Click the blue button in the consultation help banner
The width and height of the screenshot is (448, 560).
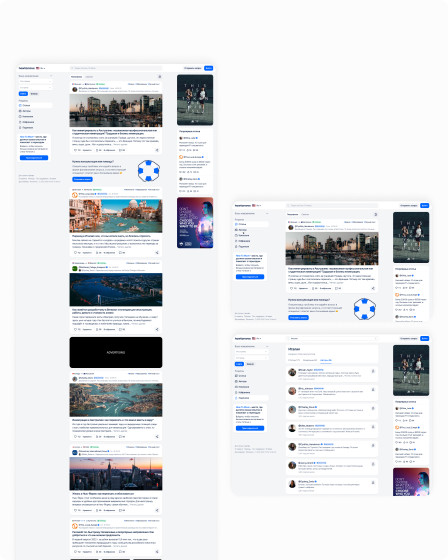(83, 179)
